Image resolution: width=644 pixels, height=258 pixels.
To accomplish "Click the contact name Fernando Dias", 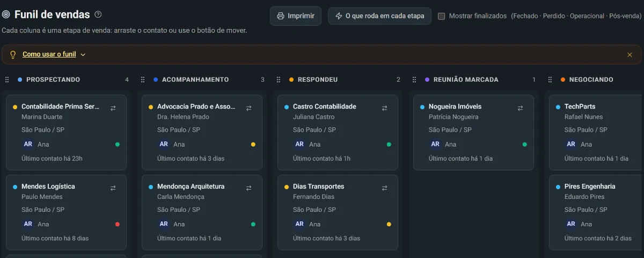I will [x=313, y=197].
